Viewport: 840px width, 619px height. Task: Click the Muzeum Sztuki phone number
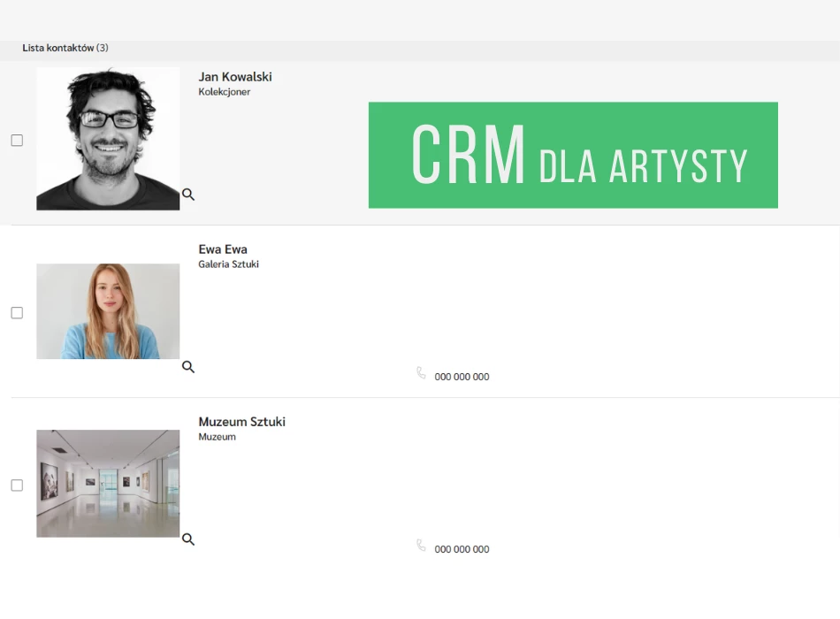pos(462,549)
